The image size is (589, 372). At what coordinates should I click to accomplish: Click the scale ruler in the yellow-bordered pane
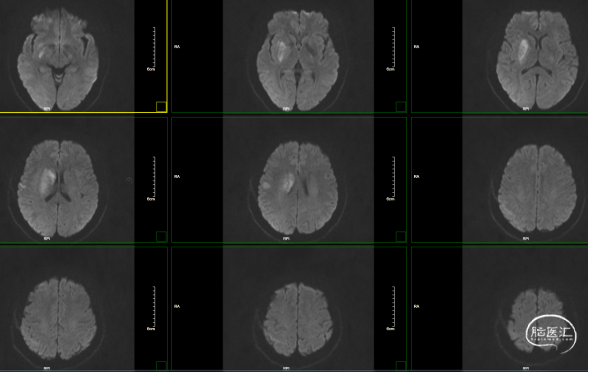152,49
